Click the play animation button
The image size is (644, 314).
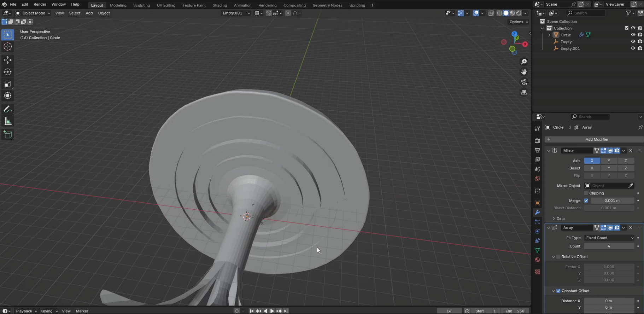(272, 311)
